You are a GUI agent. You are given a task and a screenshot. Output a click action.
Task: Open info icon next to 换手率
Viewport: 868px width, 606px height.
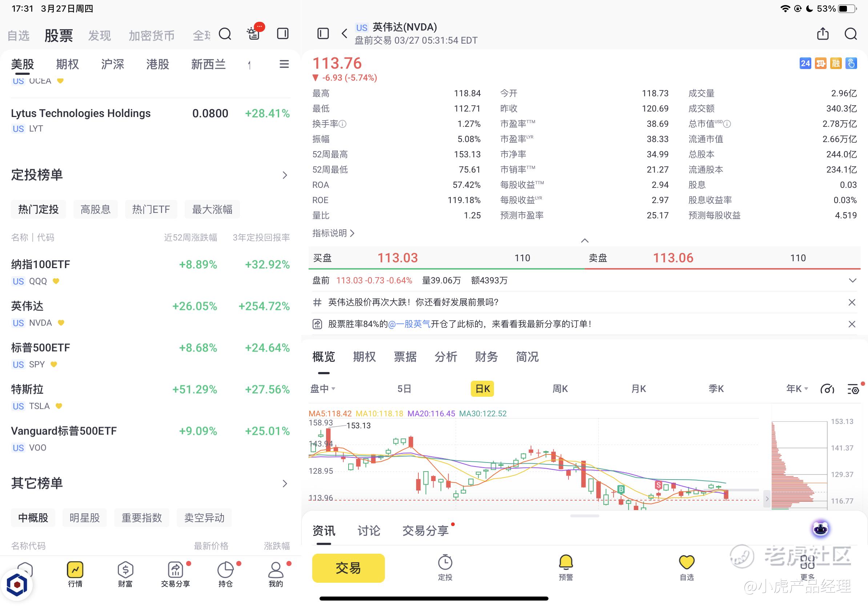(342, 124)
